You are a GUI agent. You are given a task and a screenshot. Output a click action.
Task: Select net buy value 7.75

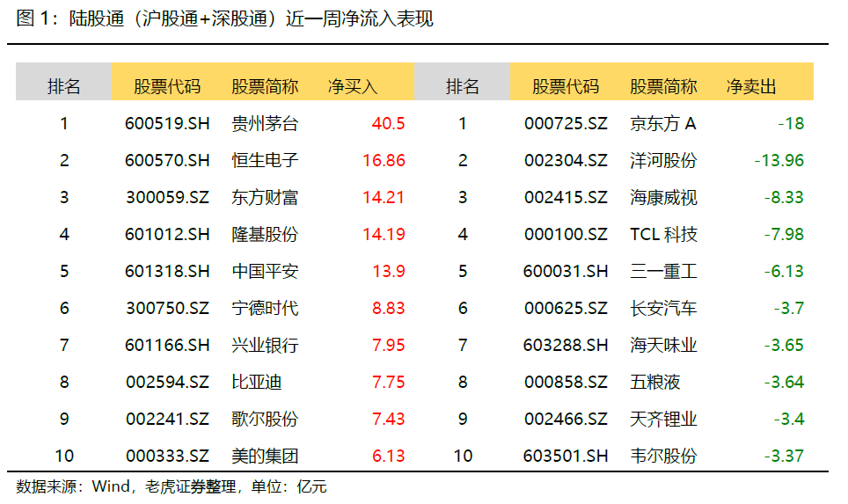click(x=388, y=382)
